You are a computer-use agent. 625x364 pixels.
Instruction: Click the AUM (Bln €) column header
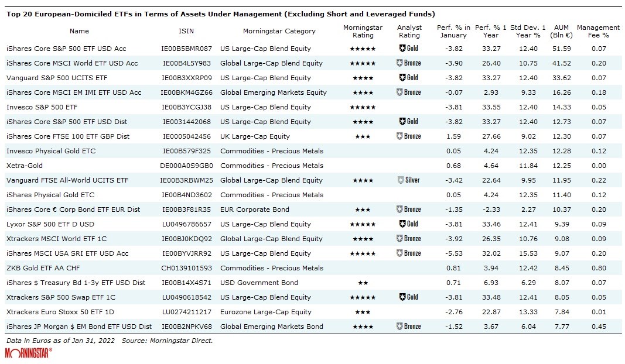point(561,31)
